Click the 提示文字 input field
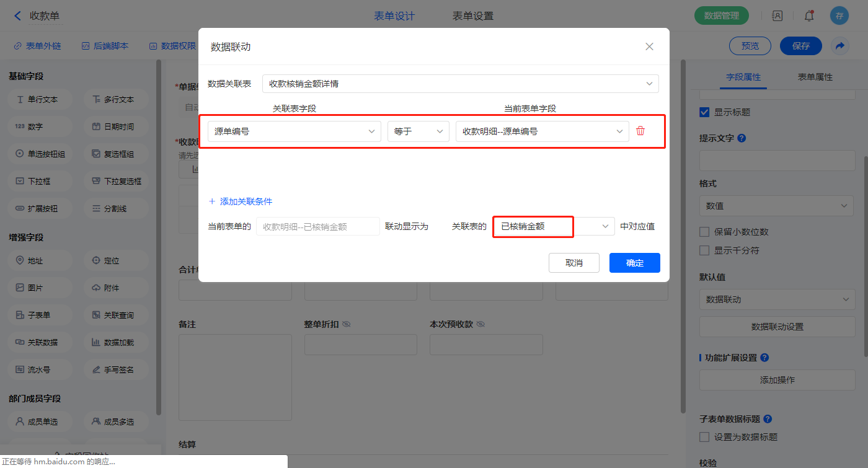Viewport: 868px width, 468px height. click(x=777, y=161)
